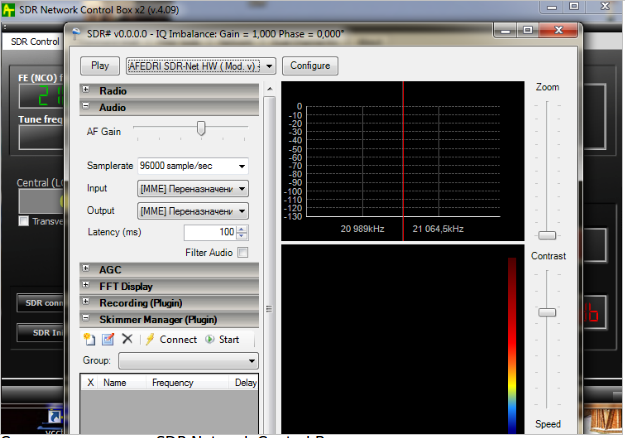Click the SDR Network Control Box title icon
Viewport: 625px width, 438px height.
click(8, 10)
